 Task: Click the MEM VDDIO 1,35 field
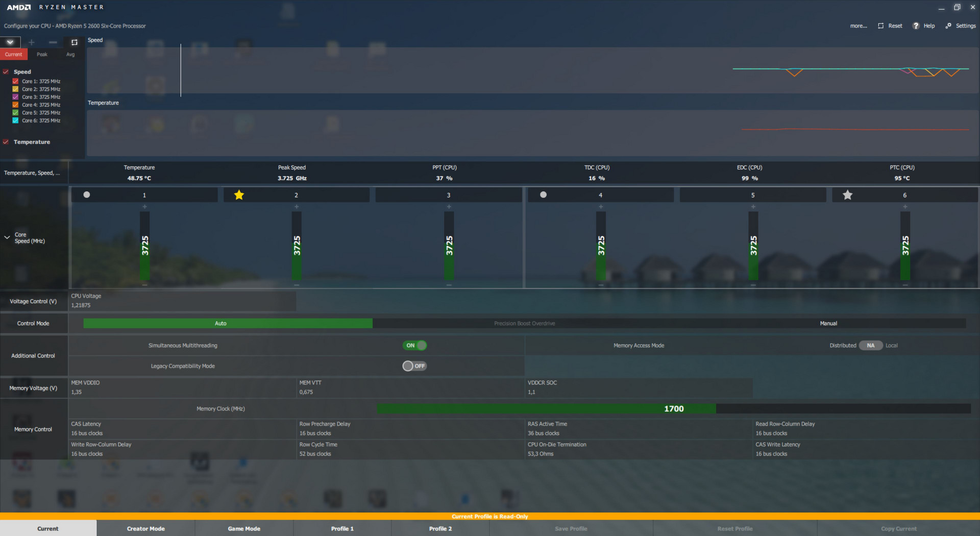183,387
